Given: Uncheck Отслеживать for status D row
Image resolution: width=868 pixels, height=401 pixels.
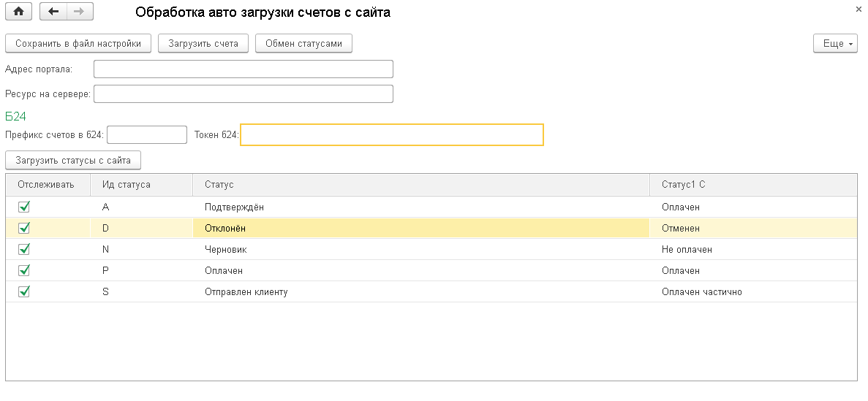Looking at the screenshot, I should 24,228.
